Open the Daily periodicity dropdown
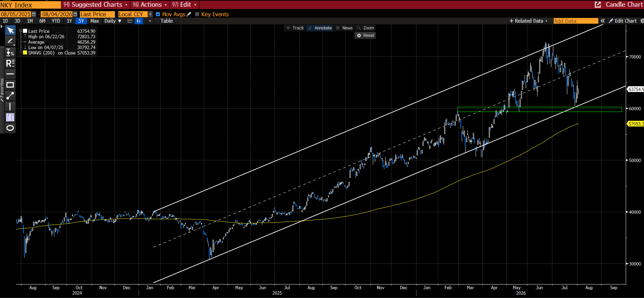 pos(113,21)
